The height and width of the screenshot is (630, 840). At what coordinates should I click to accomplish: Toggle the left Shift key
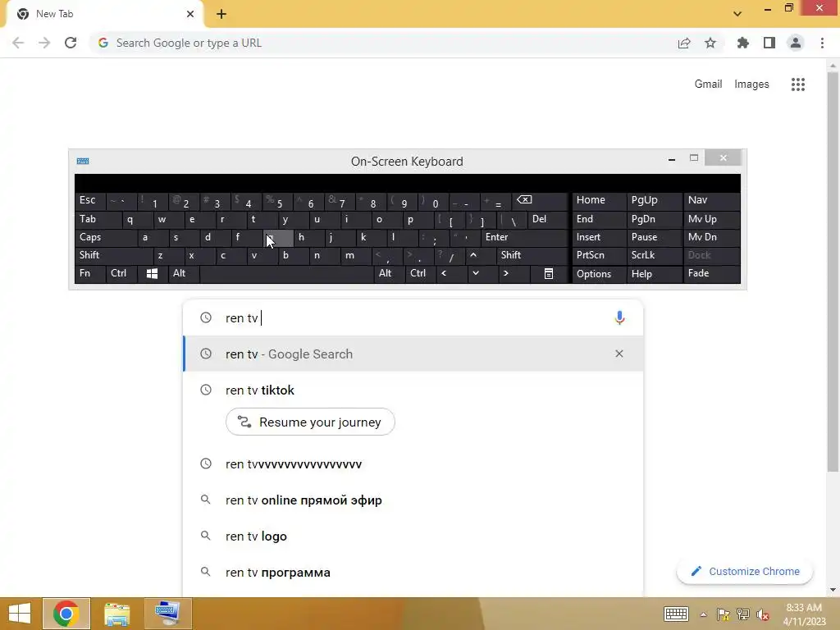pyautogui.click(x=113, y=256)
